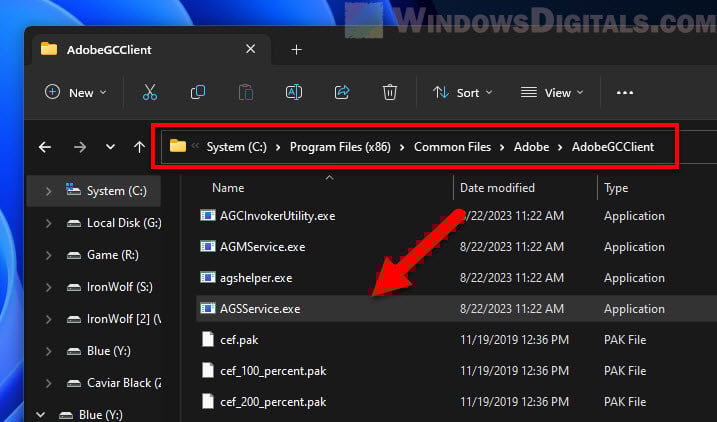Show hidden breadcrumb path double chevron
Screen dimensions: 717x422
[195, 146]
